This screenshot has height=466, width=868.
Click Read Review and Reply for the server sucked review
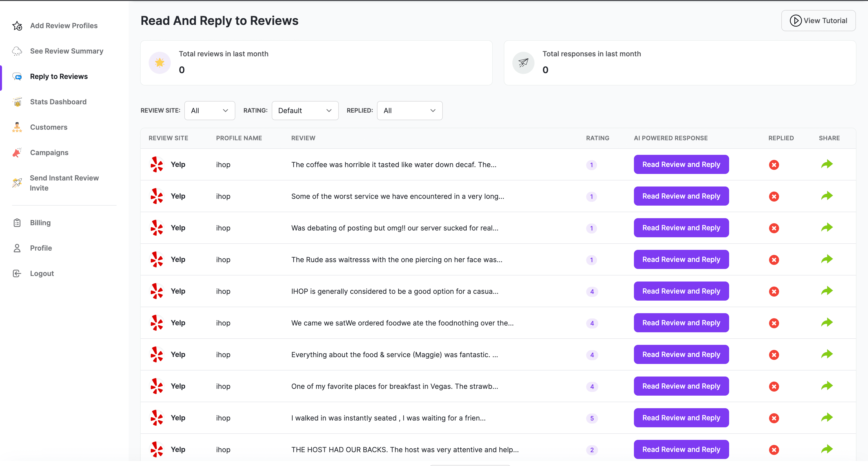(681, 228)
